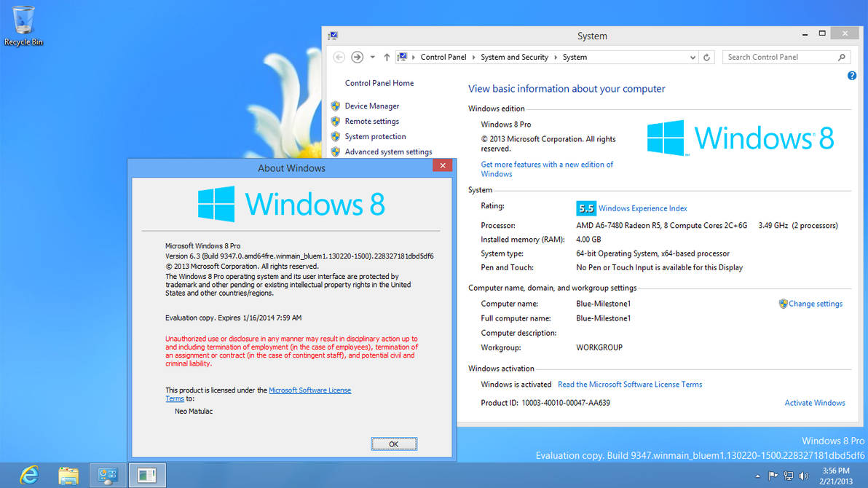Expand chevron after Control Panel breadcrumb
The width and height of the screenshot is (868, 488).
coord(473,57)
